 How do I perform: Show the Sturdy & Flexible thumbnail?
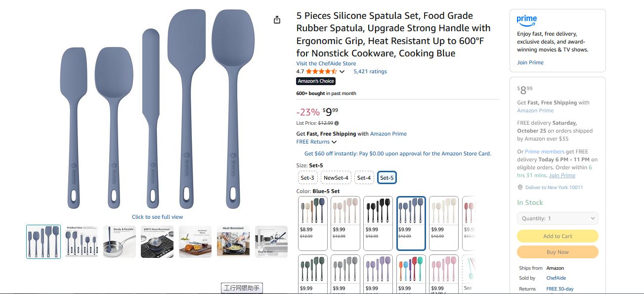coord(119,242)
